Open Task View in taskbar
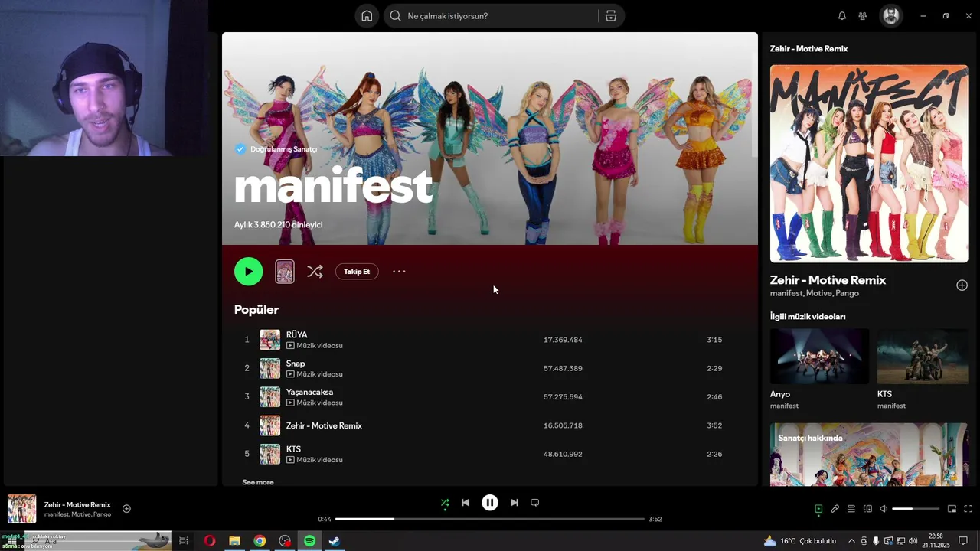 184,541
